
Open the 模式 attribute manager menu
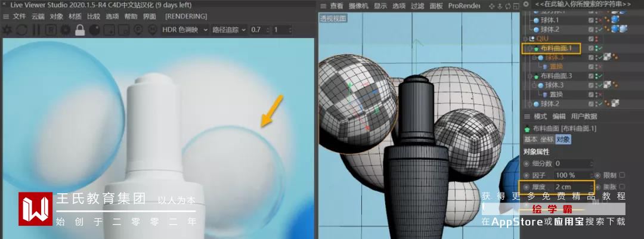tap(540, 117)
